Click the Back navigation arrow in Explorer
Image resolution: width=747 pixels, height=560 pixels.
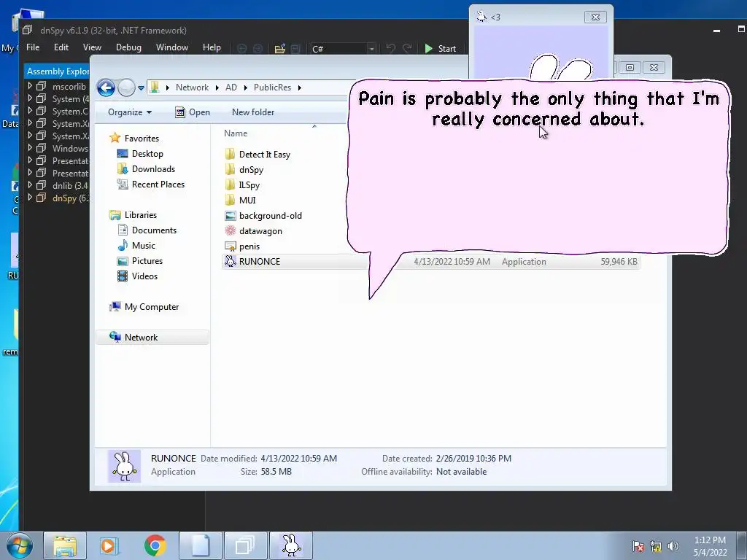tap(106, 87)
